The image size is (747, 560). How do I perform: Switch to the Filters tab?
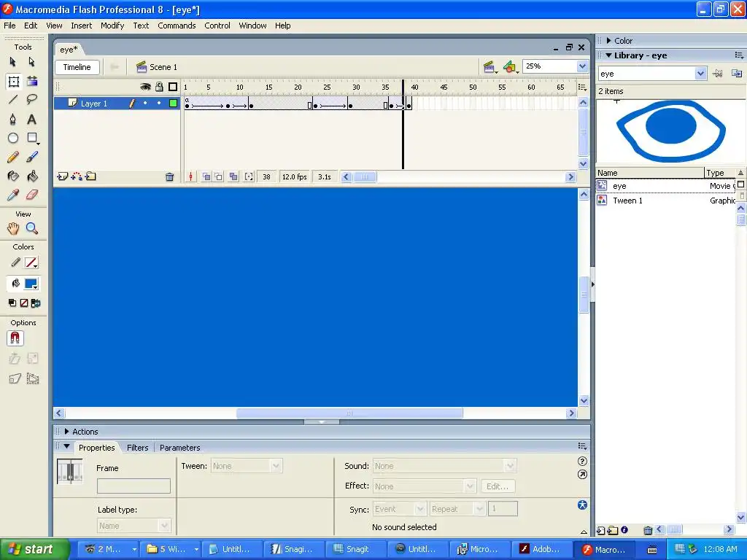click(138, 448)
